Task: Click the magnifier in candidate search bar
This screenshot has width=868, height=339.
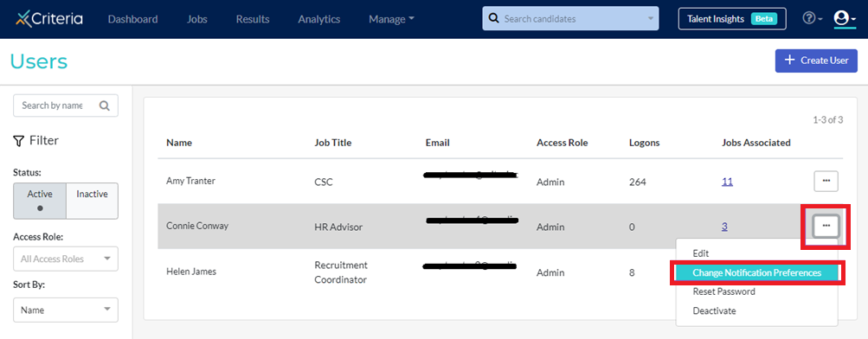Action: [493, 19]
